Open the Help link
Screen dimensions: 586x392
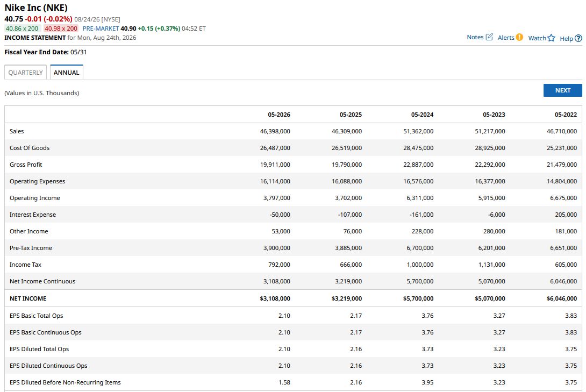pos(566,39)
